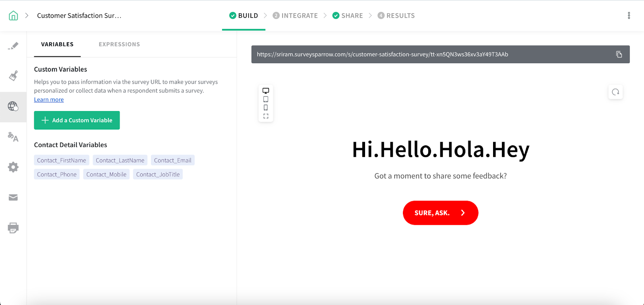
Task: Select the variables globe icon
Action: tap(13, 106)
